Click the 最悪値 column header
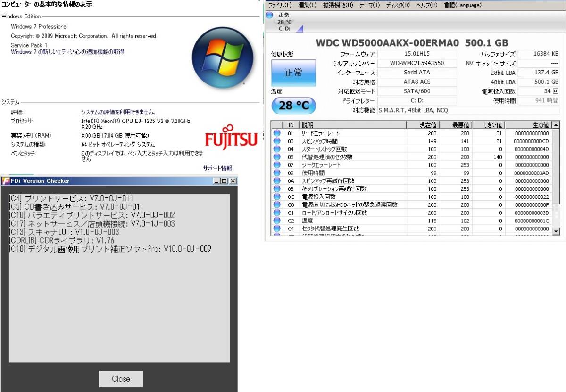Image resolution: width=566 pixels, height=392 pixels. 456,125
